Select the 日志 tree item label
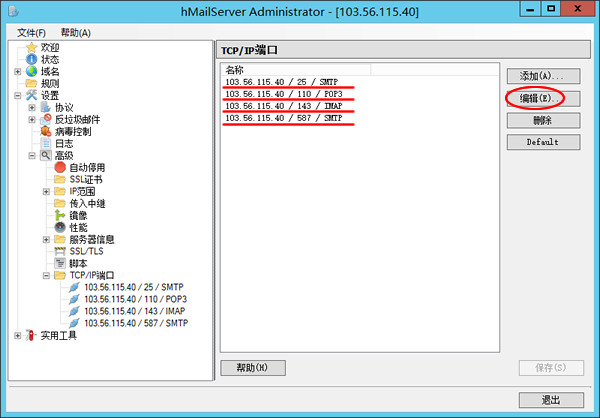 [64, 144]
